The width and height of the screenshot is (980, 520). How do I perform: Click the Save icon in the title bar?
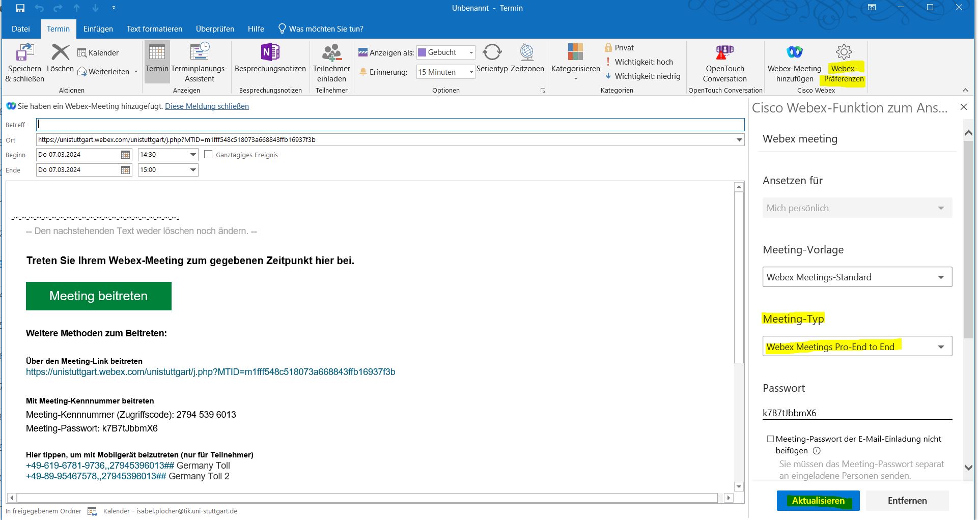[x=20, y=8]
